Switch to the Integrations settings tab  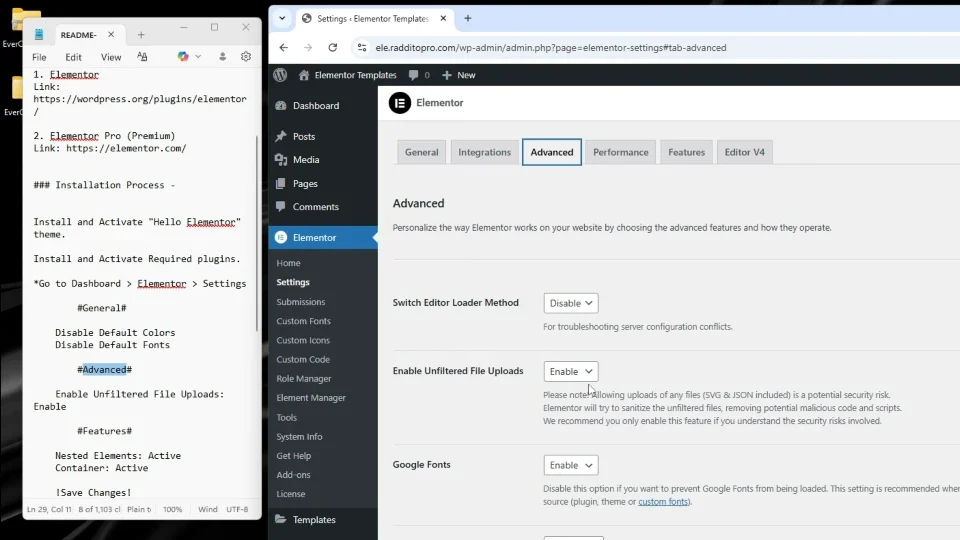click(484, 152)
